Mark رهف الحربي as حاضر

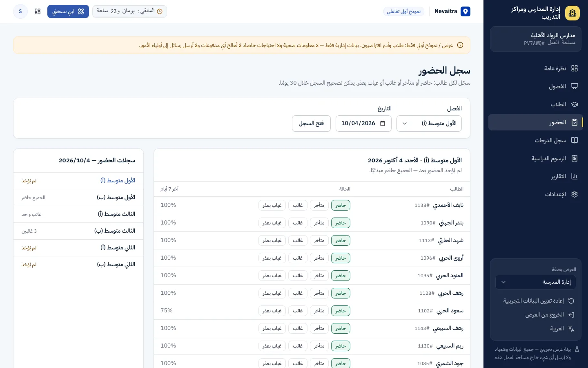click(341, 293)
